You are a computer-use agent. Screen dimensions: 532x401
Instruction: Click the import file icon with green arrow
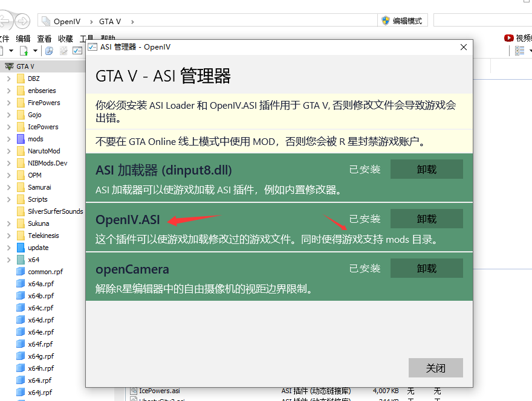[24, 51]
